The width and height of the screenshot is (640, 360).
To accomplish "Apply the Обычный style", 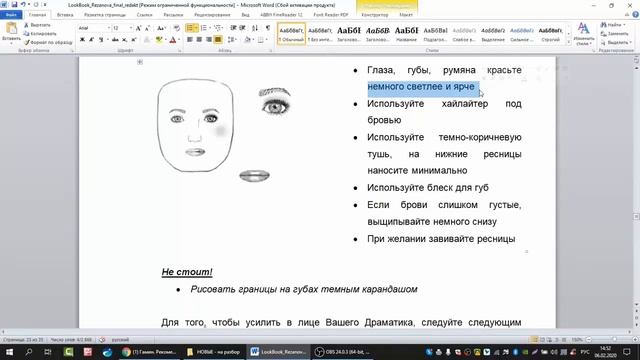I will click(x=291, y=34).
